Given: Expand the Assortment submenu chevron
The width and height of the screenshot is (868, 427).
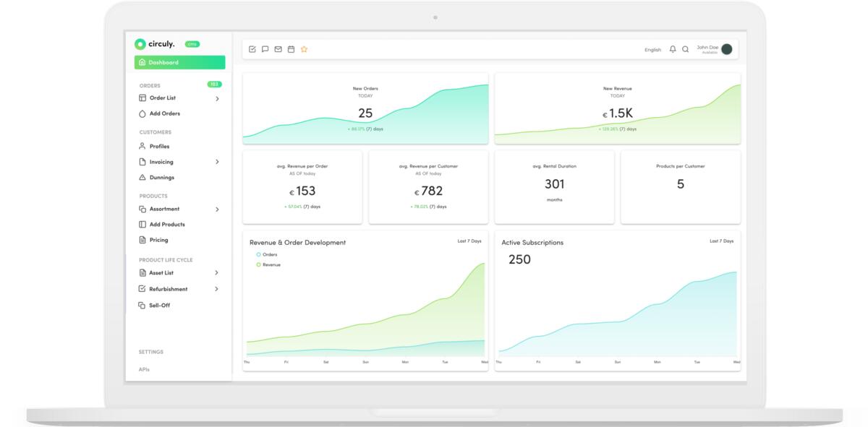Looking at the screenshot, I should [217, 210].
